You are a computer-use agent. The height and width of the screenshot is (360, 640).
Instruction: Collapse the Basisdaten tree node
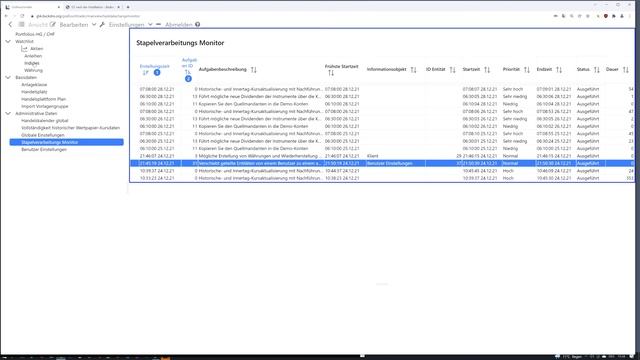(x=8, y=77)
